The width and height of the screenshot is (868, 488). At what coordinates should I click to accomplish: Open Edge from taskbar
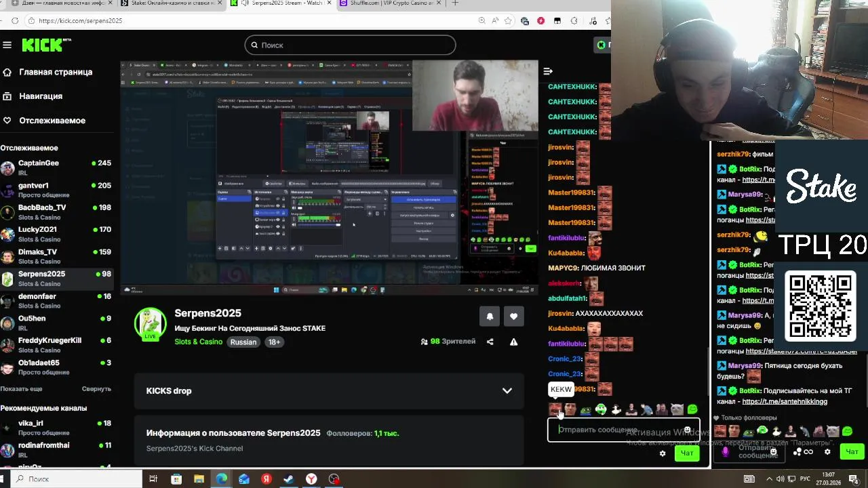(x=222, y=479)
